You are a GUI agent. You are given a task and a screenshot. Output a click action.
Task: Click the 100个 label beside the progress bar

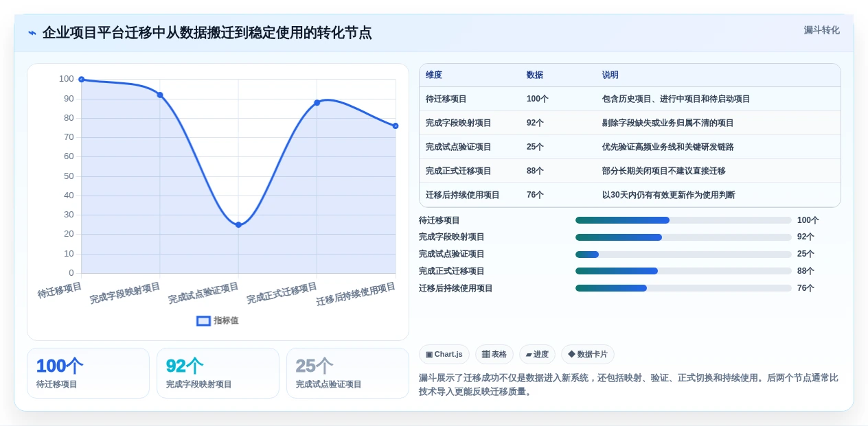click(x=808, y=220)
